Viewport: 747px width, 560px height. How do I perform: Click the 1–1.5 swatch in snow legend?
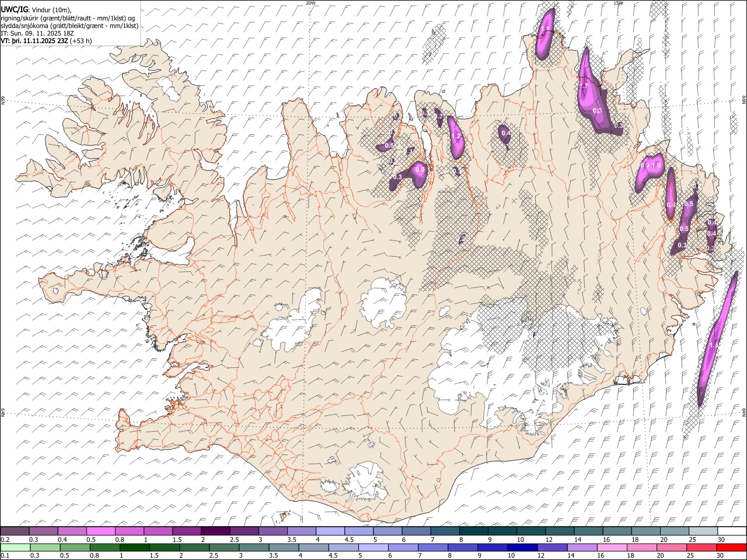pos(158,531)
